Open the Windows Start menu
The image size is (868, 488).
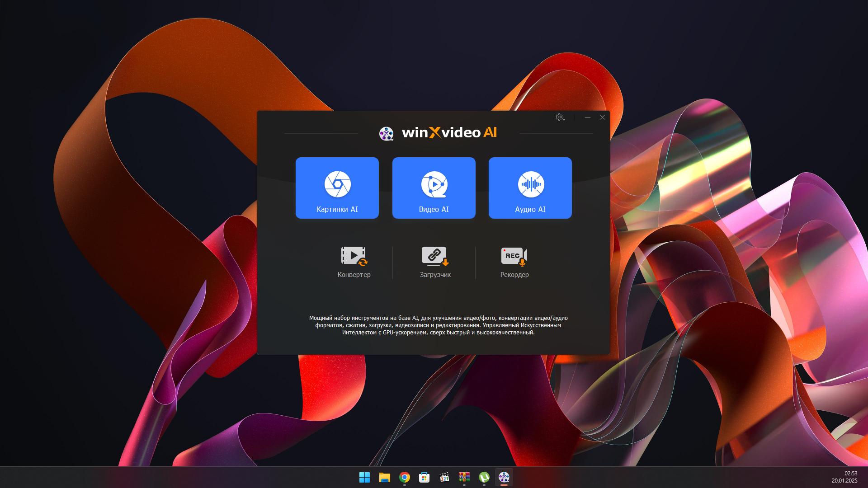click(364, 477)
